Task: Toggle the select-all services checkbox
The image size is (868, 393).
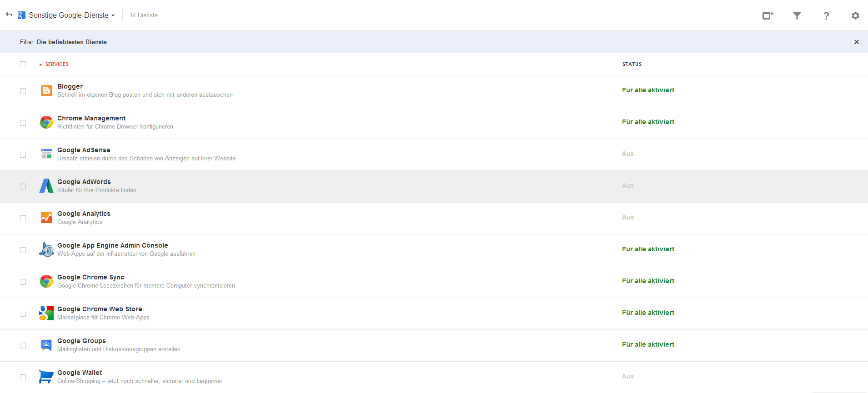Action: [23, 64]
